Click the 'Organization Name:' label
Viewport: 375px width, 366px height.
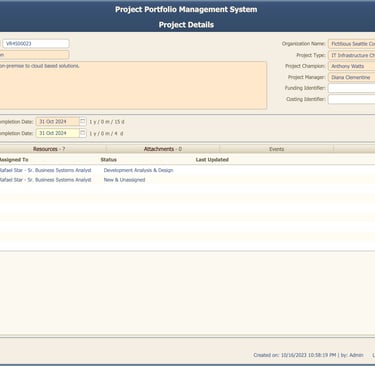(303, 44)
